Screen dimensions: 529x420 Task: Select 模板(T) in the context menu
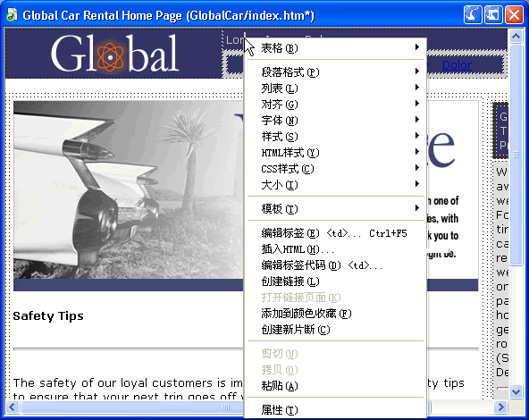335,209
